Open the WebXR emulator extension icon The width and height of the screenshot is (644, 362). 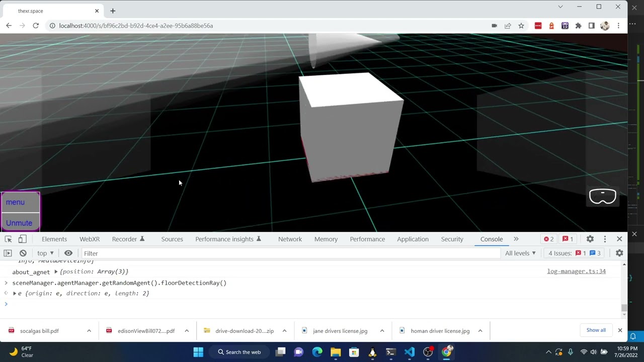coord(565,26)
